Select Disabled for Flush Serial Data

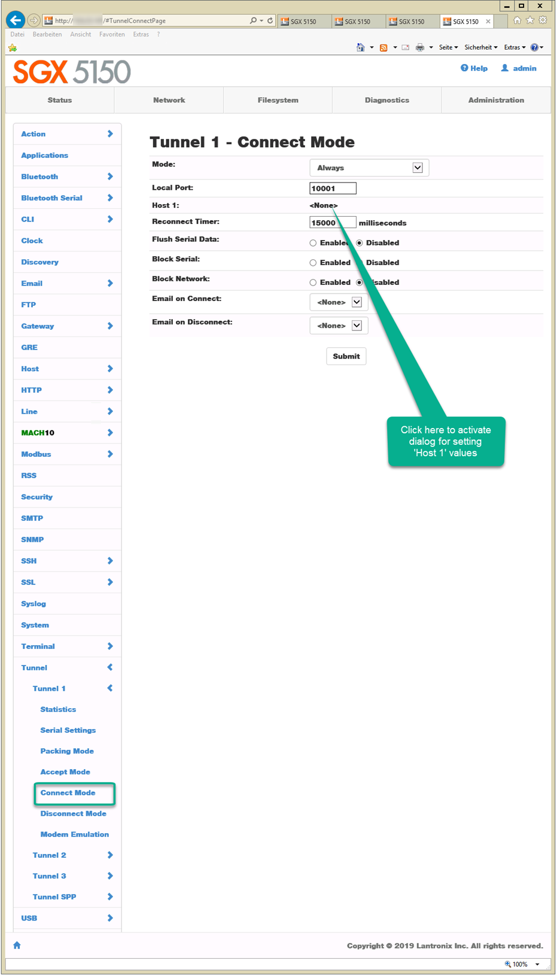[359, 243]
